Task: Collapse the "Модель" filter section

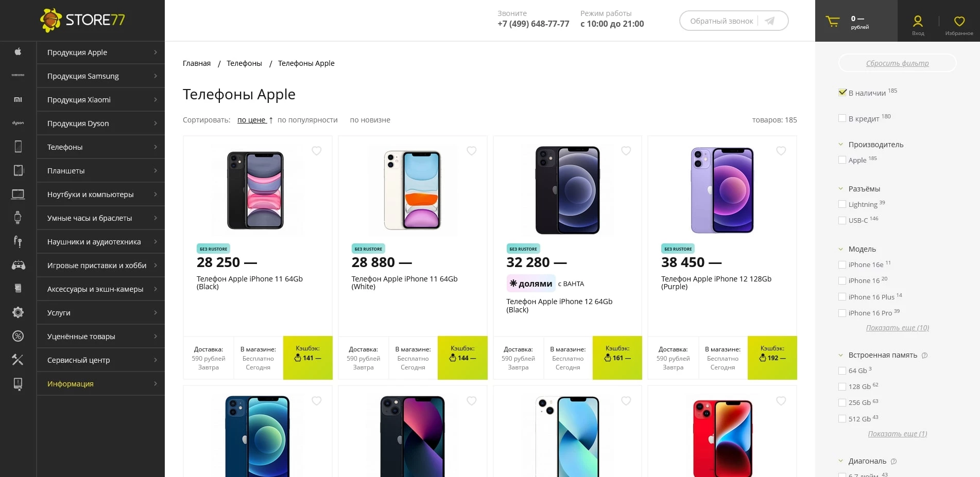Action: (x=841, y=249)
